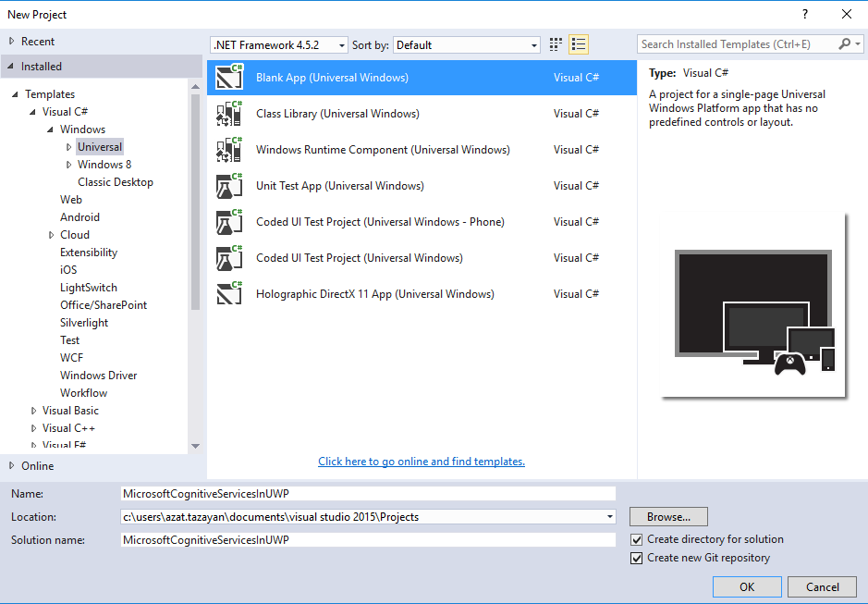Click the Browse... button

(x=668, y=516)
